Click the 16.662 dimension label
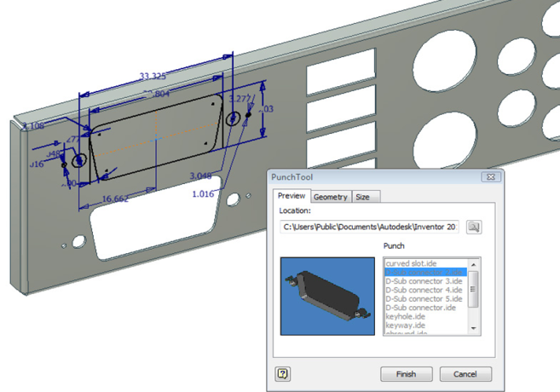The width and height of the screenshot is (560, 392). tap(115, 199)
